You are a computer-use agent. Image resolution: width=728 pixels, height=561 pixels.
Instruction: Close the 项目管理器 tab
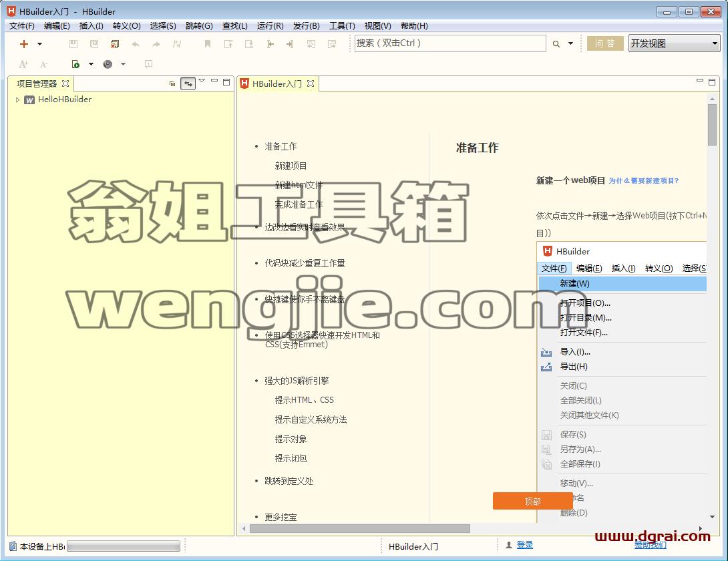point(65,83)
